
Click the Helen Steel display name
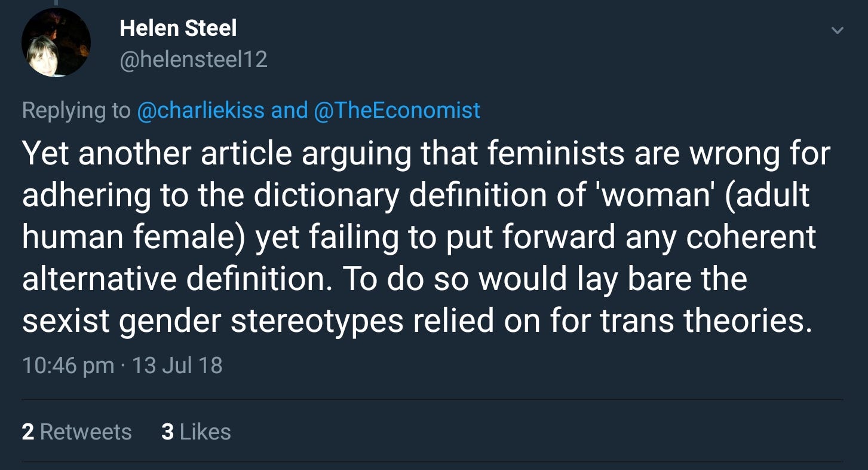[178, 28]
